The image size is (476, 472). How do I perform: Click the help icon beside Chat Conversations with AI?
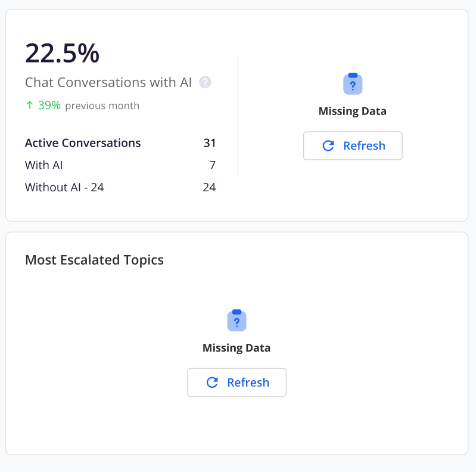pos(205,82)
